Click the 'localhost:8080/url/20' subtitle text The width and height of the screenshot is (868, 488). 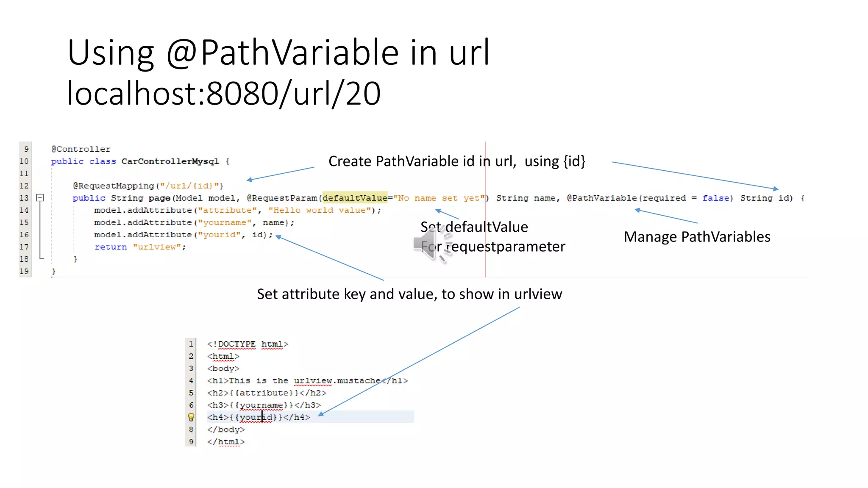coord(224,93)
